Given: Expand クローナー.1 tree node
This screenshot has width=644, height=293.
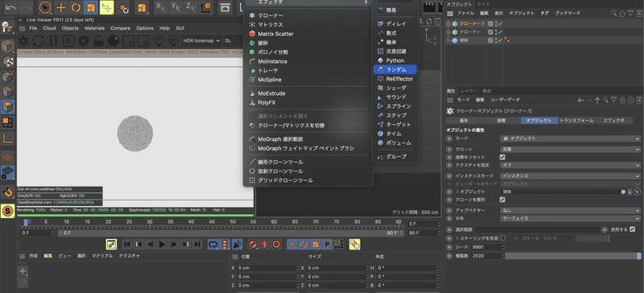Looking at the screenshot, I should click(448, 24).
